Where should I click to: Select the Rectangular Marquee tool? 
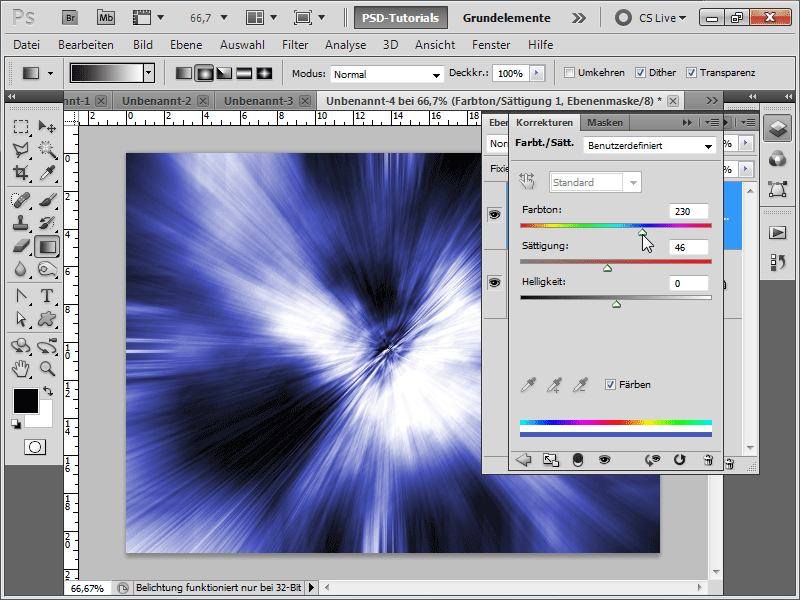click(21, 127)
